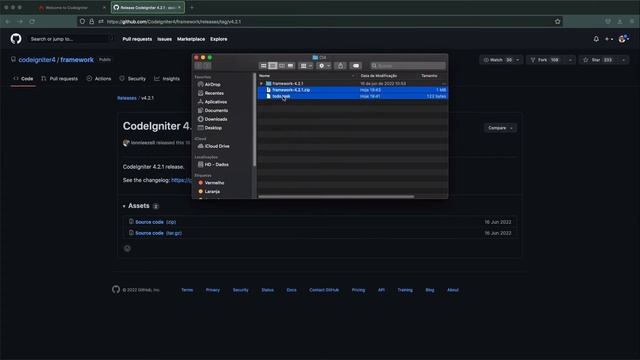
Task: Open the Security repository tab
Action: pos(133,78)
